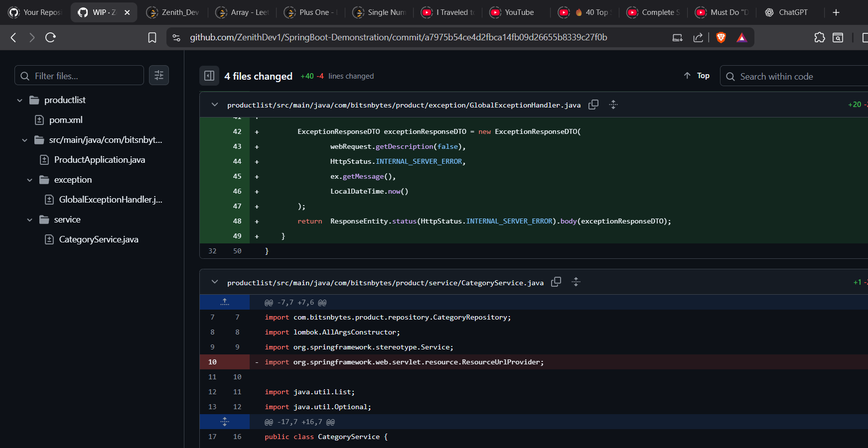Viewport: 868px width, 448px height.
Task: Select CategoryService.java in the file tree
Action: [98, 239]
